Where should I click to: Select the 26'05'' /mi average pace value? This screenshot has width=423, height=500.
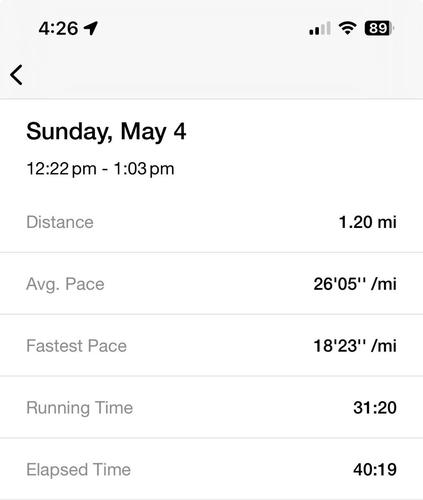coord(355,284)
